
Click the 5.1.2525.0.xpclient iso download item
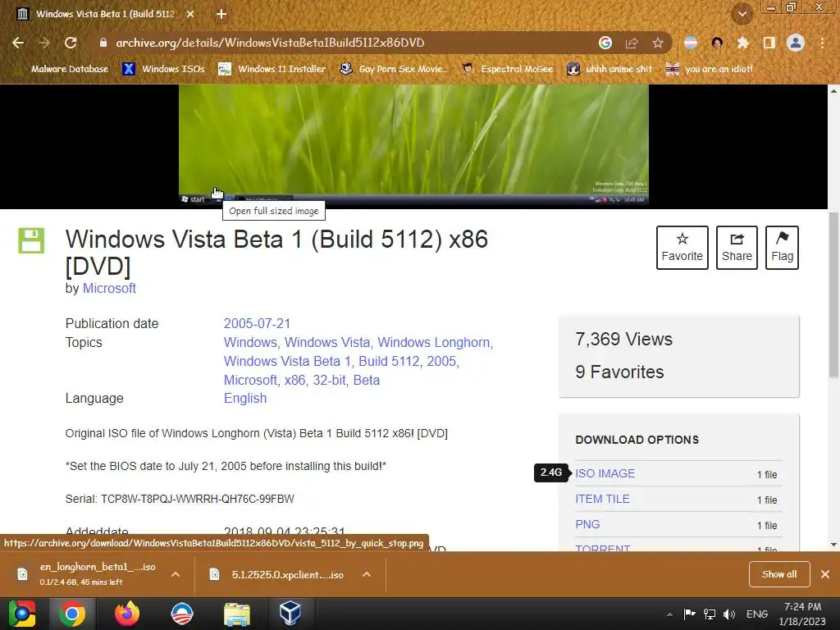tap(280, 574)
